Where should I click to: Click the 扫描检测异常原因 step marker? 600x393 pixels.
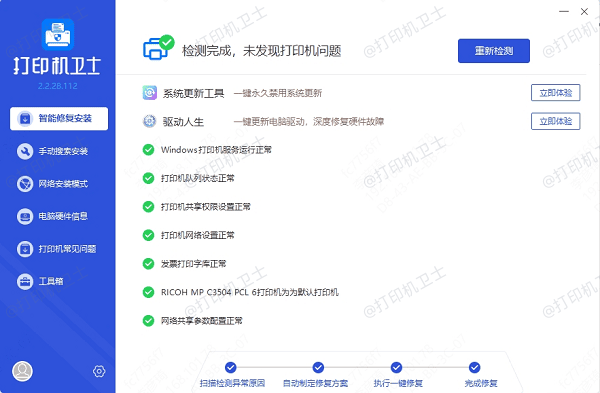click(230, 367)
